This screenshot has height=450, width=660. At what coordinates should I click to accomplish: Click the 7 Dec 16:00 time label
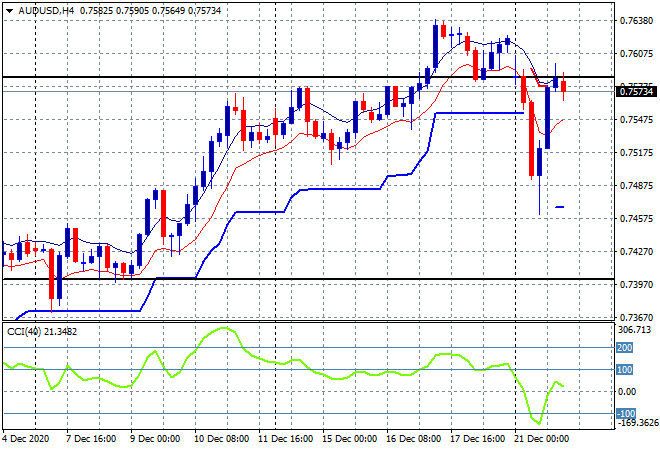[91, 439]
